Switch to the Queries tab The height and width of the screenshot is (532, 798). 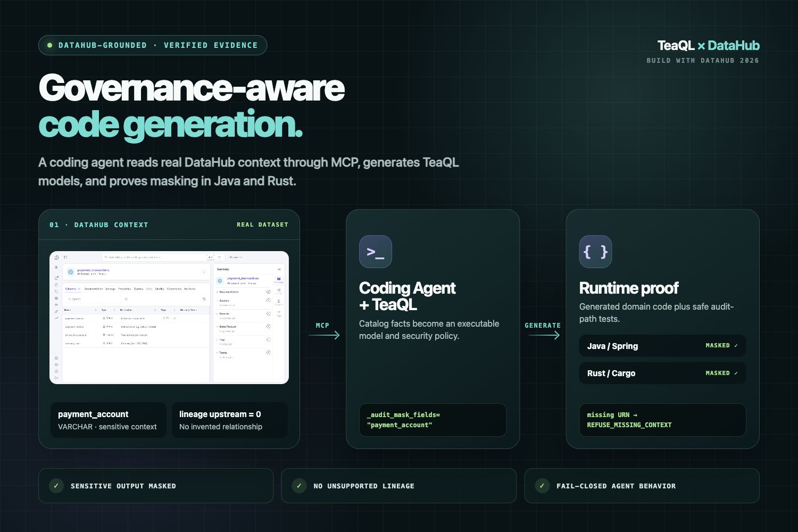138,289
